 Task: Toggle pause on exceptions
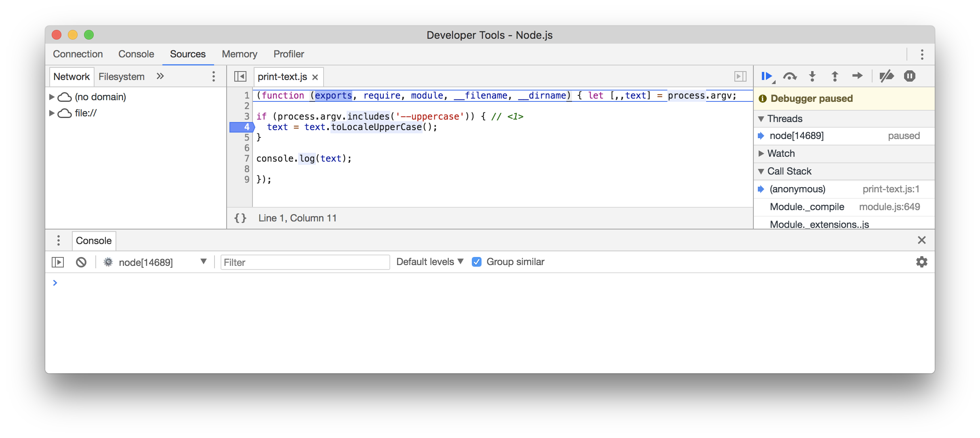pos(910,76)
